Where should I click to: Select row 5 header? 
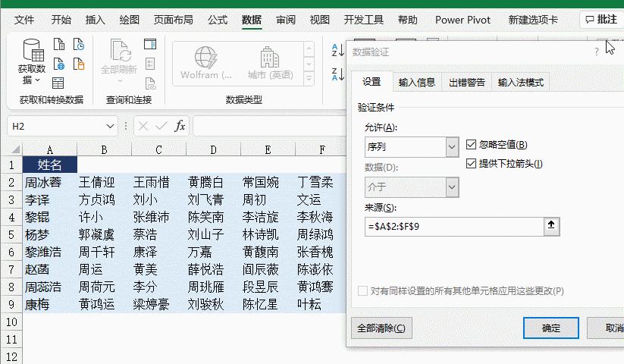pos(11,235)
